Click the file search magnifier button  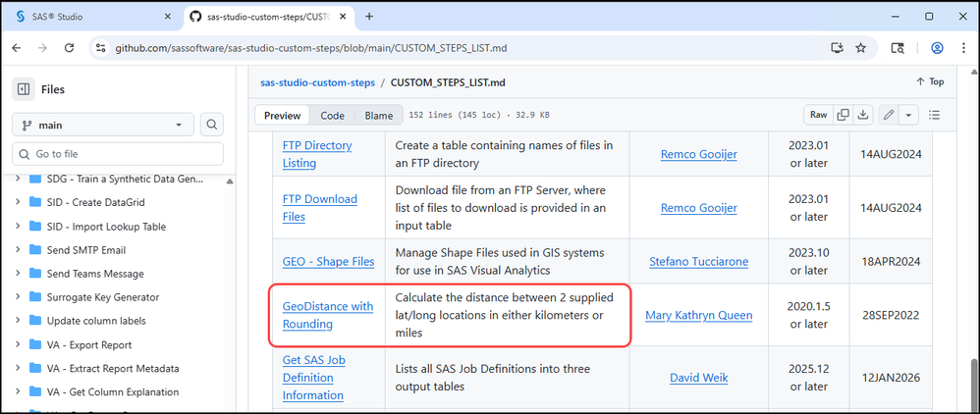[x=212, y=125]
